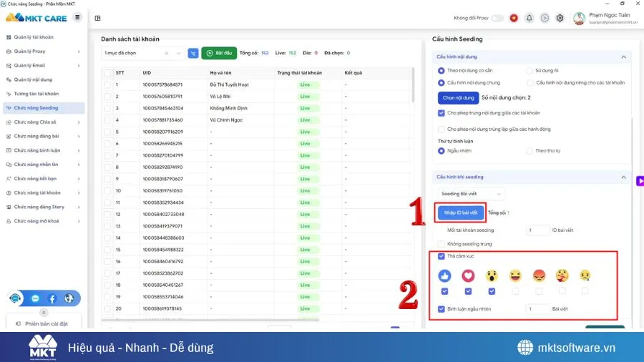Click the 'Bình luận ngẫu nhiên' count field
Viewport: 644px width, 362px height.
click(537, 309)
